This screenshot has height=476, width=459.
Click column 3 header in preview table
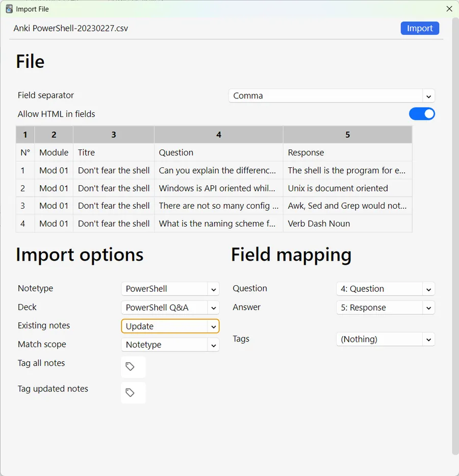click(x=114, y=135)
